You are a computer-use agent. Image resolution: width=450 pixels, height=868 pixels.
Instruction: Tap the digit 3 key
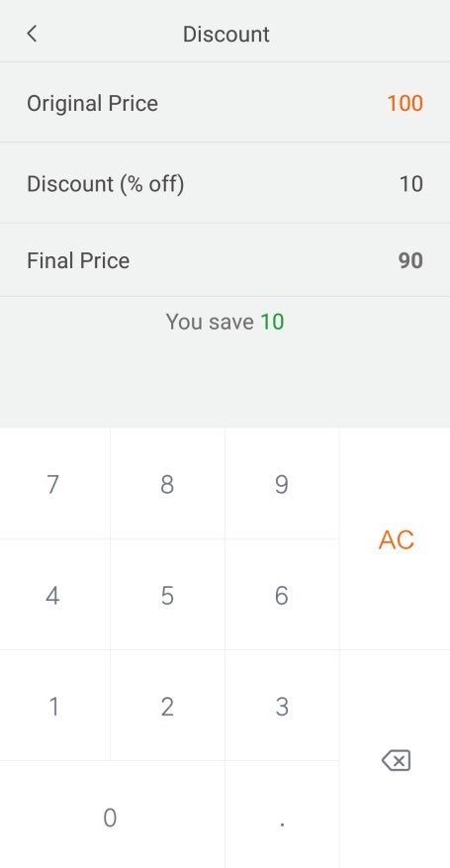(x=282, y=707)
